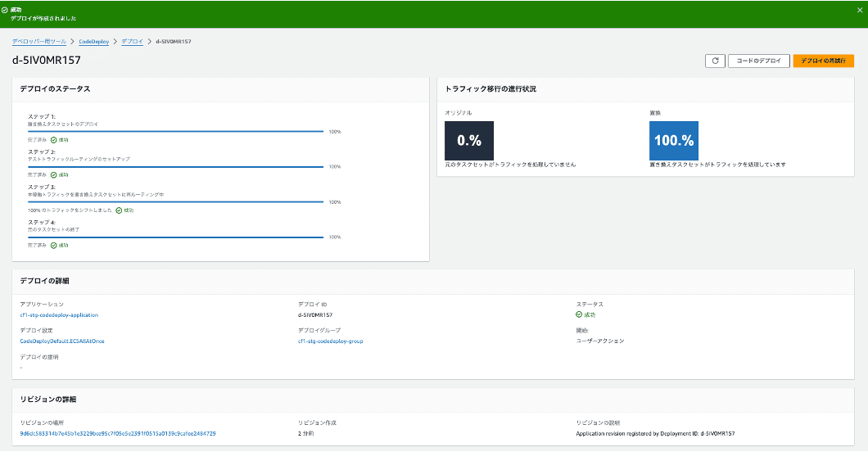Open CodeDeployDefault.ECSAllAtOnce config link
Viewport: 868px width, 452px height.
pos(62,341)
